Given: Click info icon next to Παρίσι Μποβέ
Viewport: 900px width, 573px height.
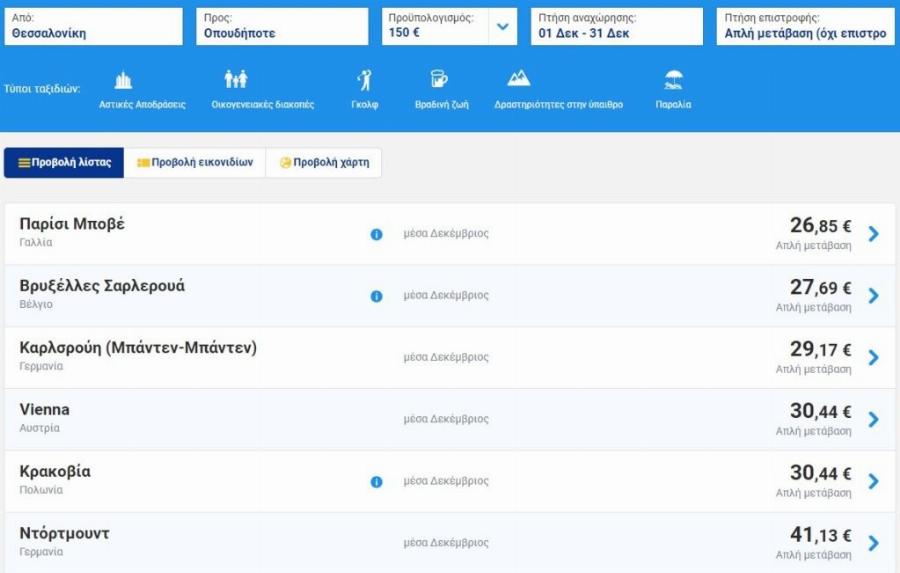Looking at the screenshot, I should click(377, 234).
